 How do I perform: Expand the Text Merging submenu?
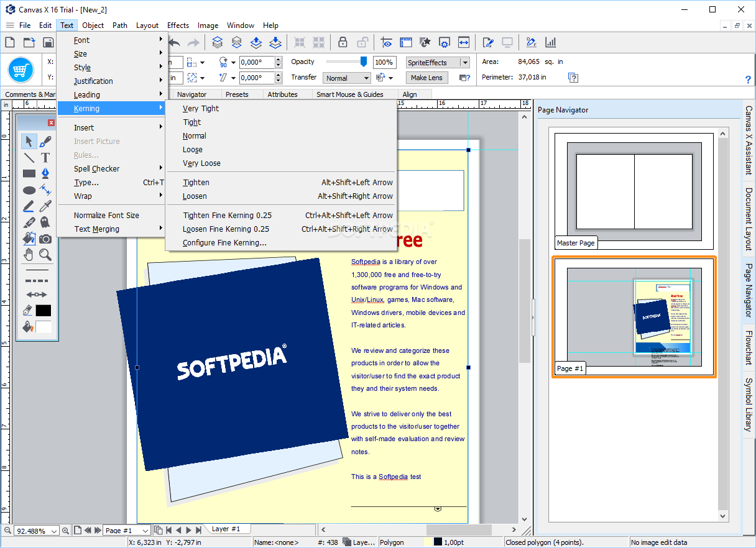coord(113,229)
